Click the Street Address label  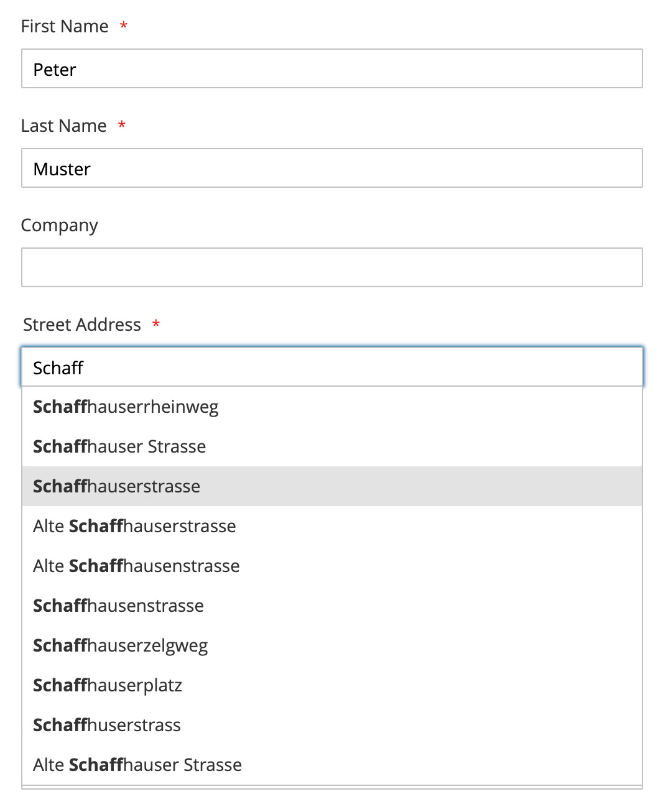point(82,325)
